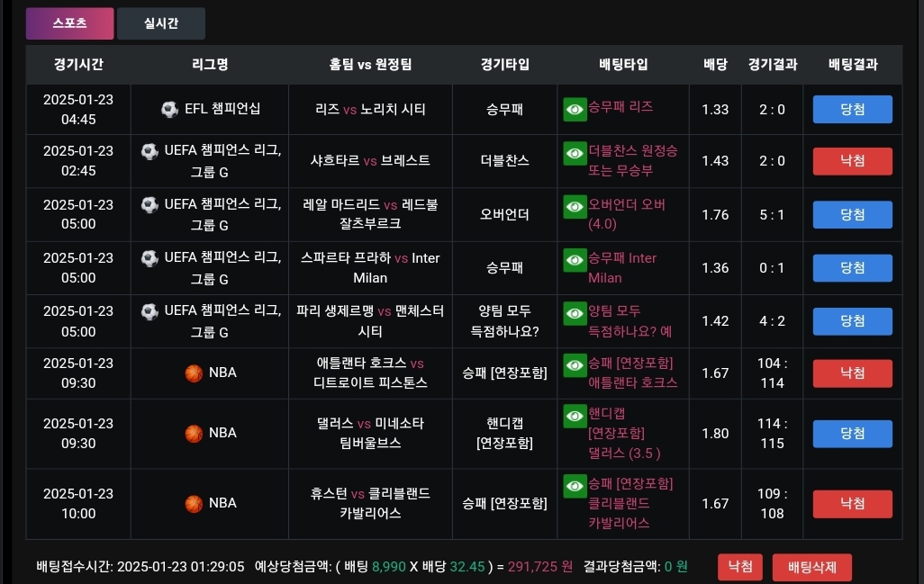The image size is (924, 584).
Task: Click the 리즈 vs 노리치 시티 match cell
Action: click(370, 110)
